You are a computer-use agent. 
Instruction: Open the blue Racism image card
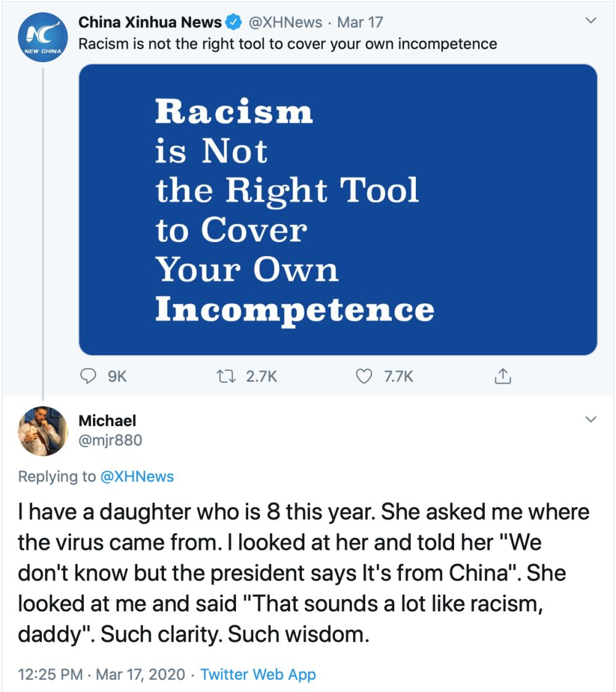click(338, 210)
